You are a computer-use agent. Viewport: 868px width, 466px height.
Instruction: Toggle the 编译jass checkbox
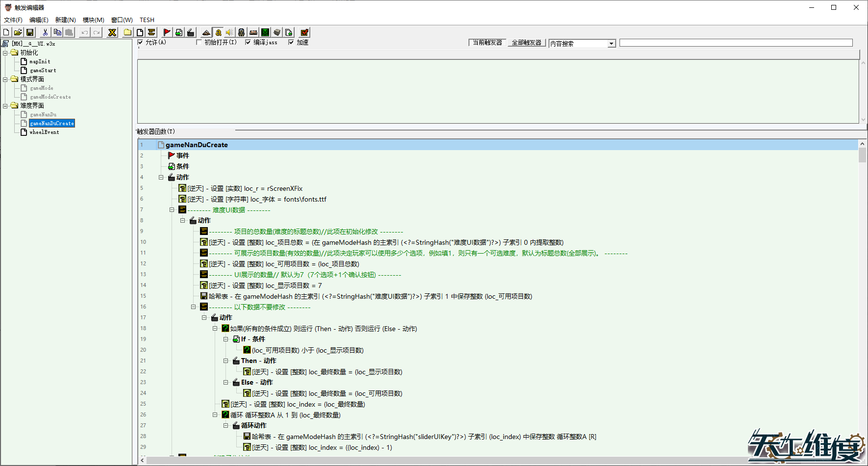pos(248,42)
